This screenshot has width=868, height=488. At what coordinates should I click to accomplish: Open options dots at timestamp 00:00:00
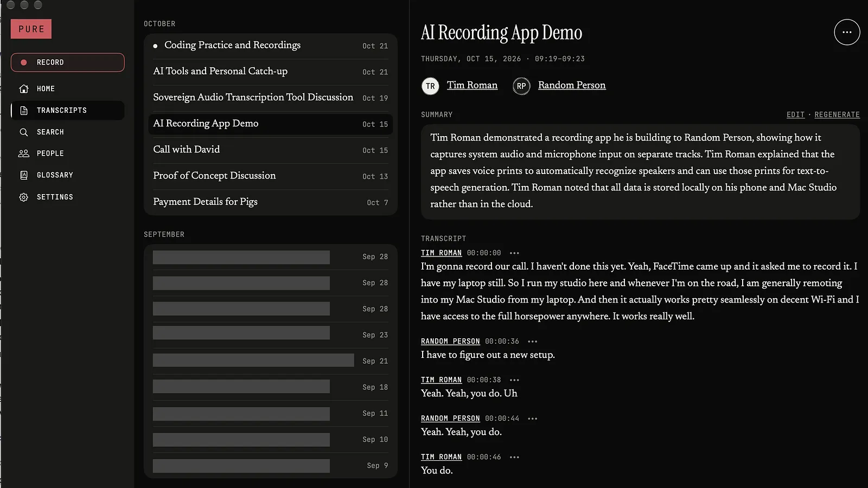pyautogui.click(x=515, y=253)
